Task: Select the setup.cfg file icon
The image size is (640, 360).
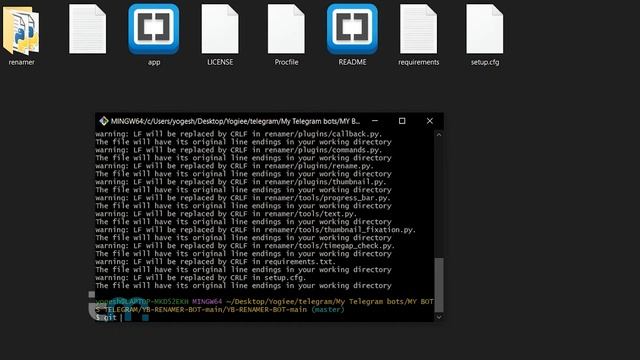Action: [484, 29]
